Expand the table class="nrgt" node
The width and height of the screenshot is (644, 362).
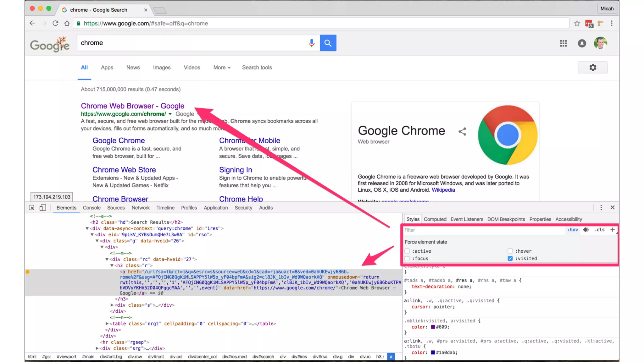click(107, 323)
